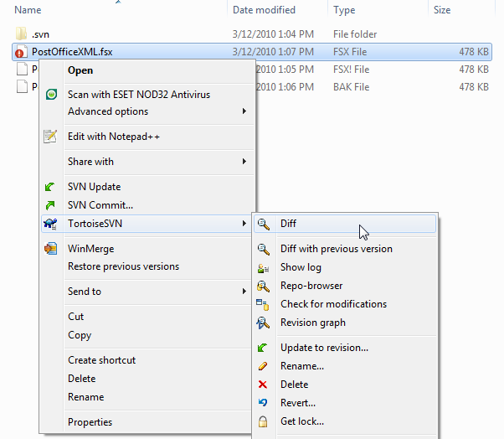This screenshot has height=439, width=504.
Task: Open Properties from the context menu
Action: [x=90, y=422]
